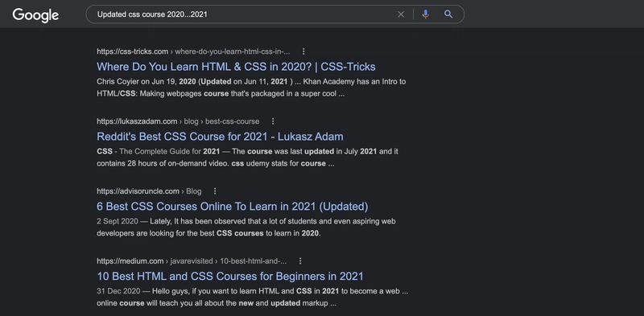Click the '2 Sept 2020' date text

(118, 221)
